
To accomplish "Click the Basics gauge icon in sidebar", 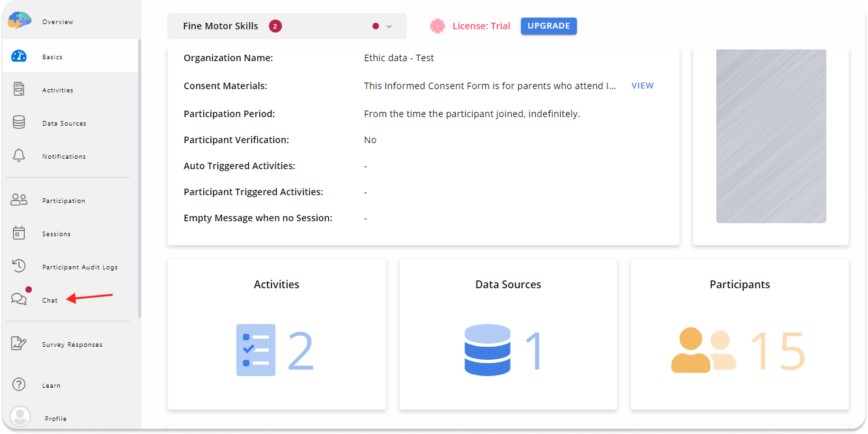I will (x=19, y=56).
